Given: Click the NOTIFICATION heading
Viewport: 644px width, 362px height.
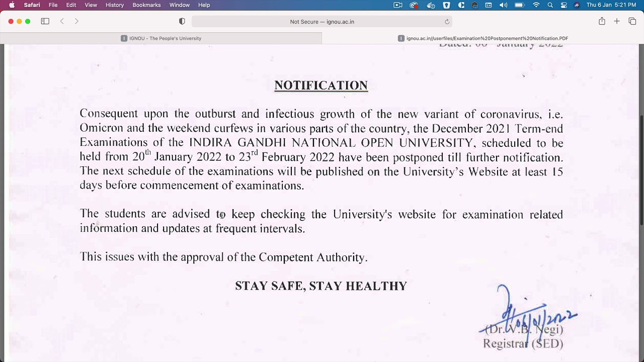Looking at the screenshot, I should point(321,85).
